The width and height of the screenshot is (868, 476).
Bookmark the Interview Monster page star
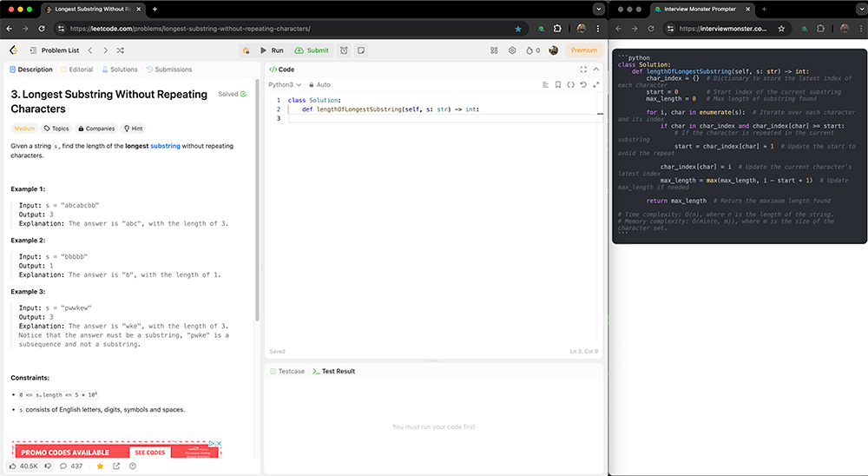tap(781, 29)
